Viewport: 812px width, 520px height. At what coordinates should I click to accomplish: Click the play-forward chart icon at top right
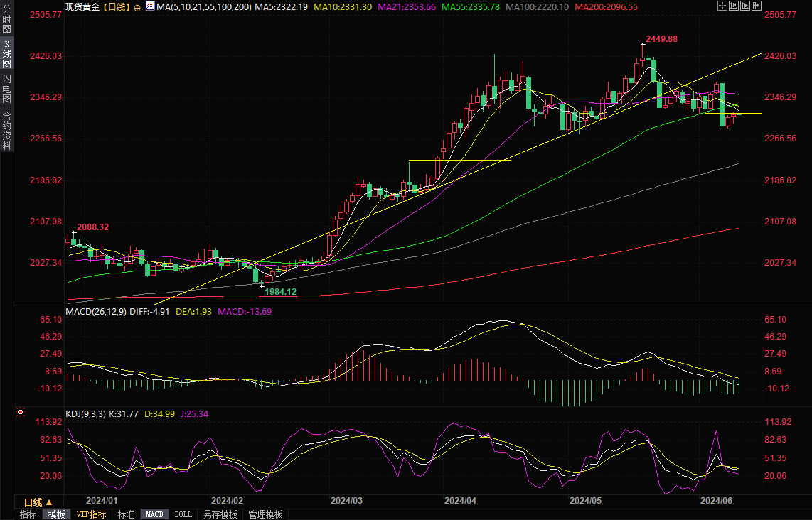(x=745, y=6)
